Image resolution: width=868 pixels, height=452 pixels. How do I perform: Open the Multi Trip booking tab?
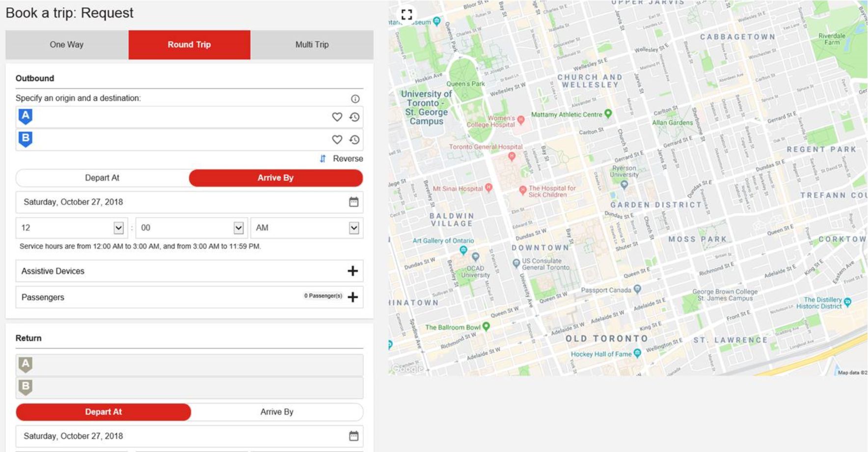312,44
